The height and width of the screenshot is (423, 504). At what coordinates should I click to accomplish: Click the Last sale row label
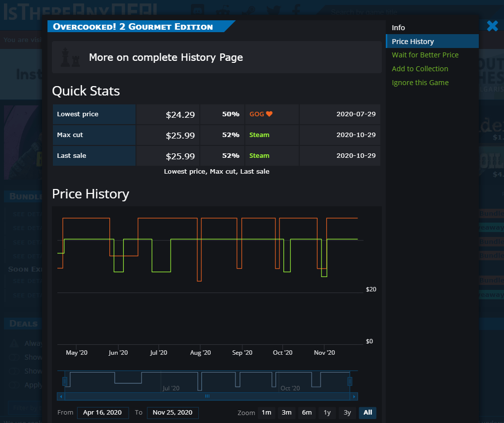click(x=71, y=155)
